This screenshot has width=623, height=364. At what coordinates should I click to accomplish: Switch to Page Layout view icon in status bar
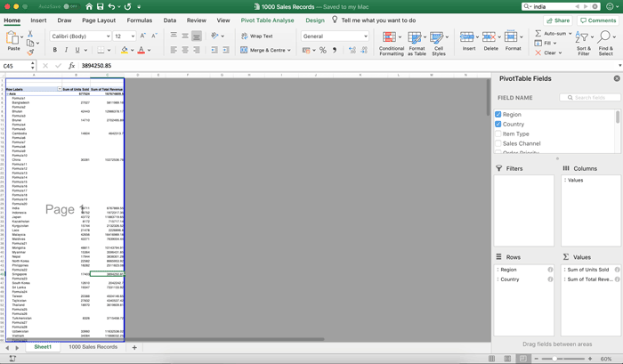pos(507,359)
